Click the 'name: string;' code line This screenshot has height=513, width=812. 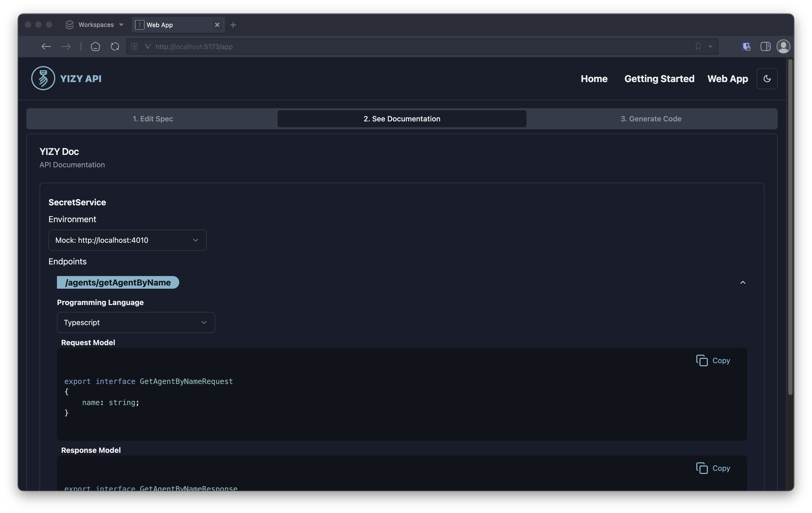click(111, 402)
